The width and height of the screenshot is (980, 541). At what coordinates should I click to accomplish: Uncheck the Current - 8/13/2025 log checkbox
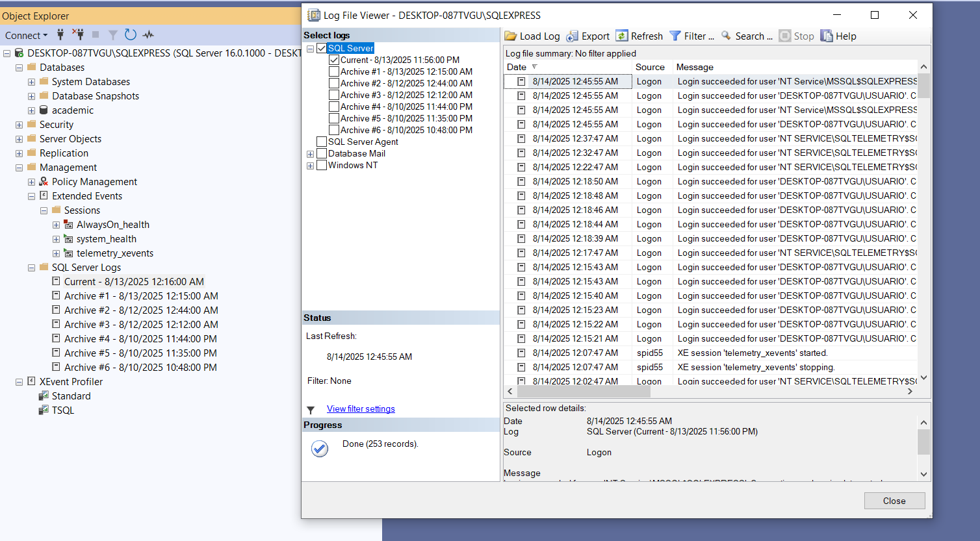(334, 59)
